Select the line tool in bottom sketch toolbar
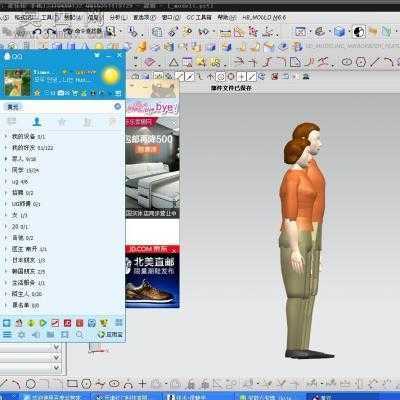Screen dimensions: 400x400 (x=4, y=384)
